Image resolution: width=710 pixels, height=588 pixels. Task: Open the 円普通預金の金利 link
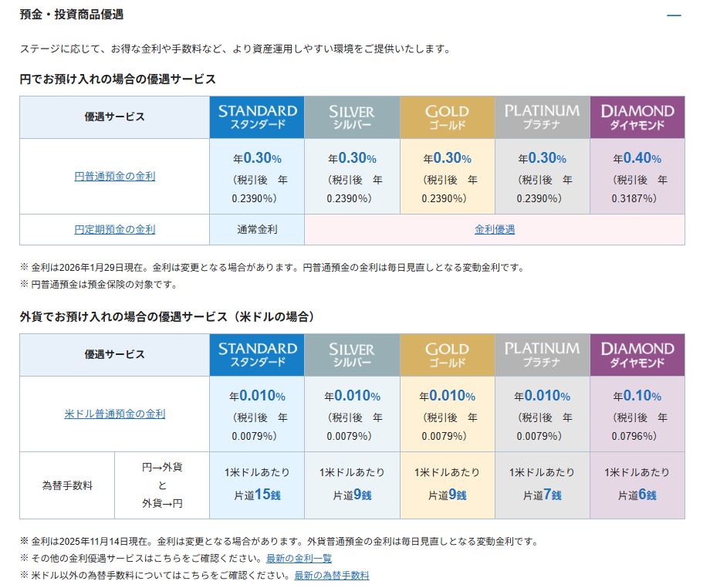(115, 176)
